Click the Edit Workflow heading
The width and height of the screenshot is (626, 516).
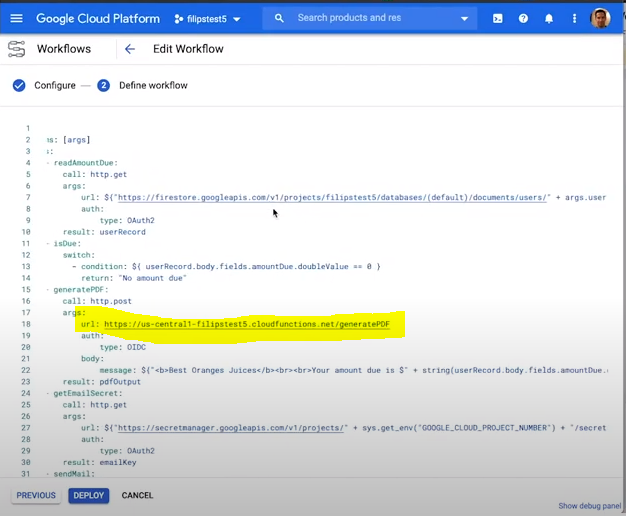coord(188,49)
